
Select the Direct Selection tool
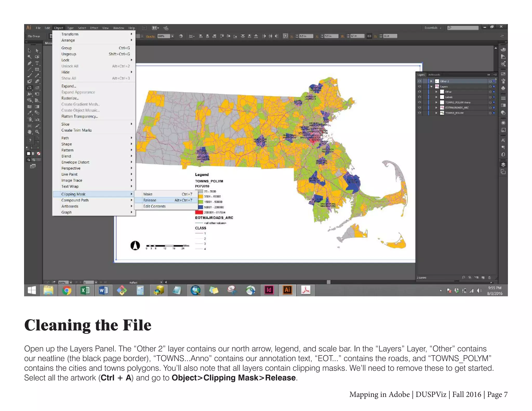[37, 50]
